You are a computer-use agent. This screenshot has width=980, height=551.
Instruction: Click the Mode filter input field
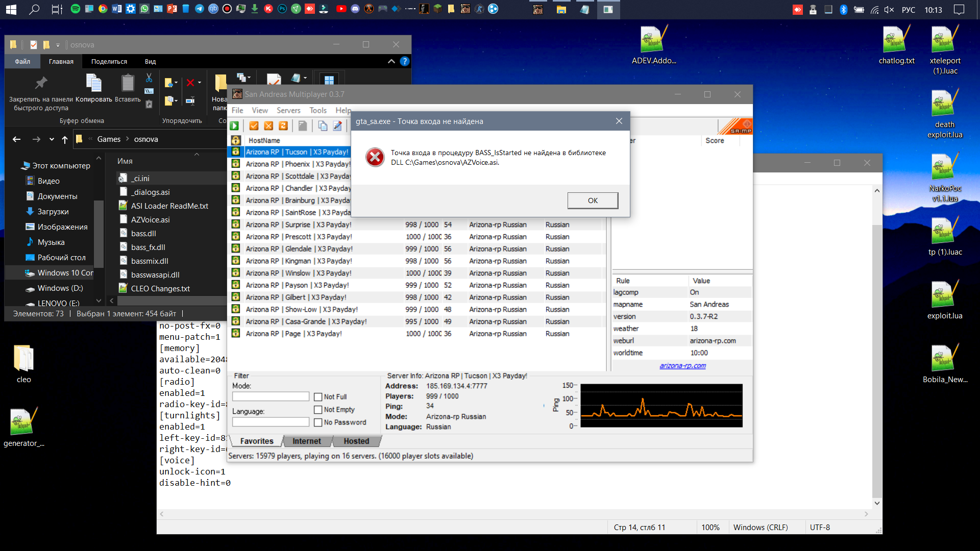click(x=271, y=396)
